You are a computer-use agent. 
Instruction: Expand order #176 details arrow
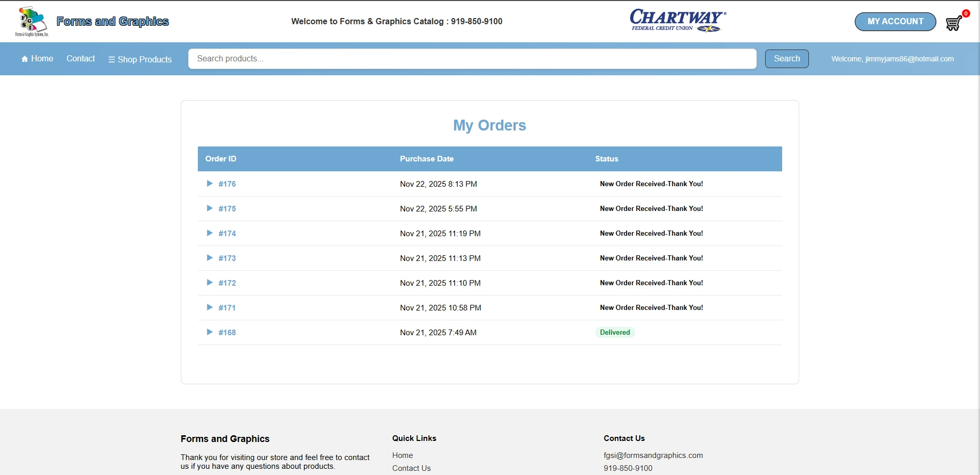pos(210,184)
